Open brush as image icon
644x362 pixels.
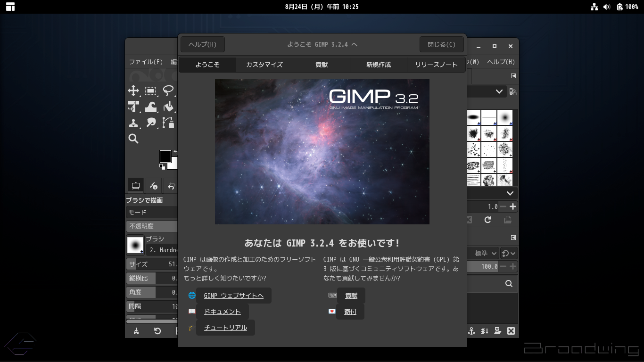click(507, 220)
